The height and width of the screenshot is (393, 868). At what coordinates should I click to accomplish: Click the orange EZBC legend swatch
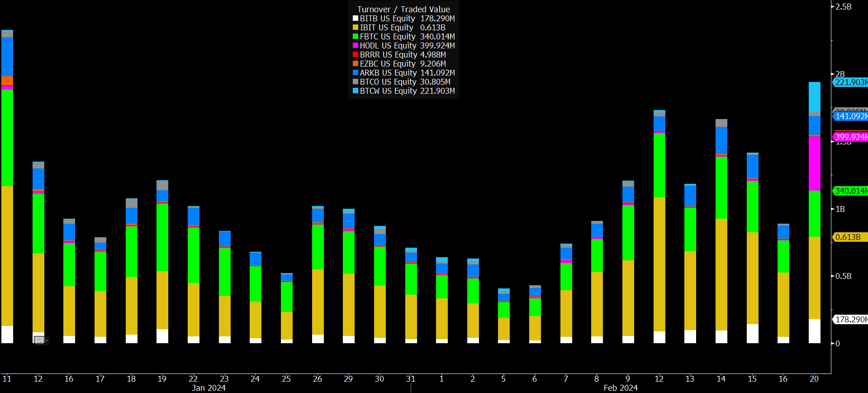(356, 64)
